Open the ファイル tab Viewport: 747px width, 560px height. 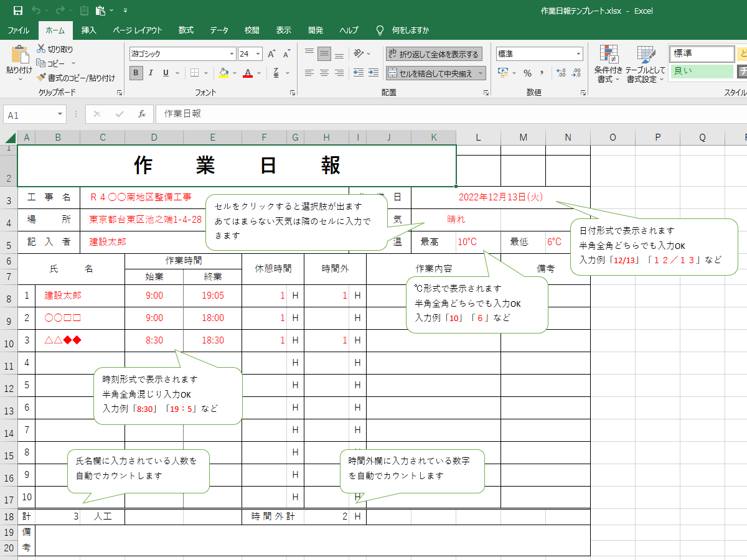18,30
